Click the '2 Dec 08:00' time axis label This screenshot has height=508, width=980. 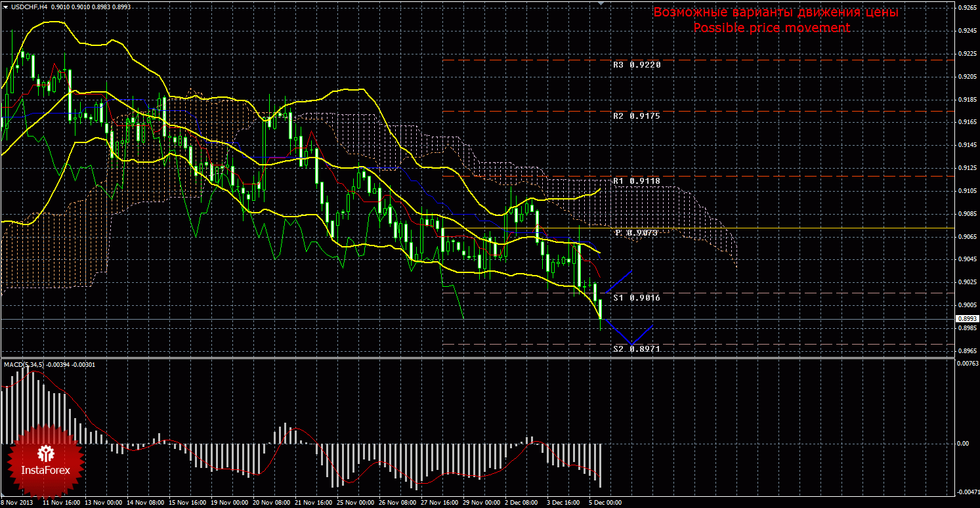pos(522,503)
